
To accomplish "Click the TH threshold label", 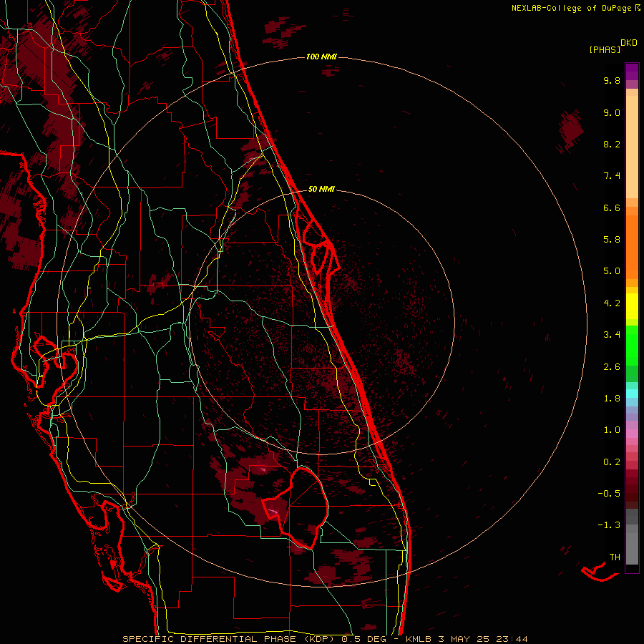I will 615,557.
